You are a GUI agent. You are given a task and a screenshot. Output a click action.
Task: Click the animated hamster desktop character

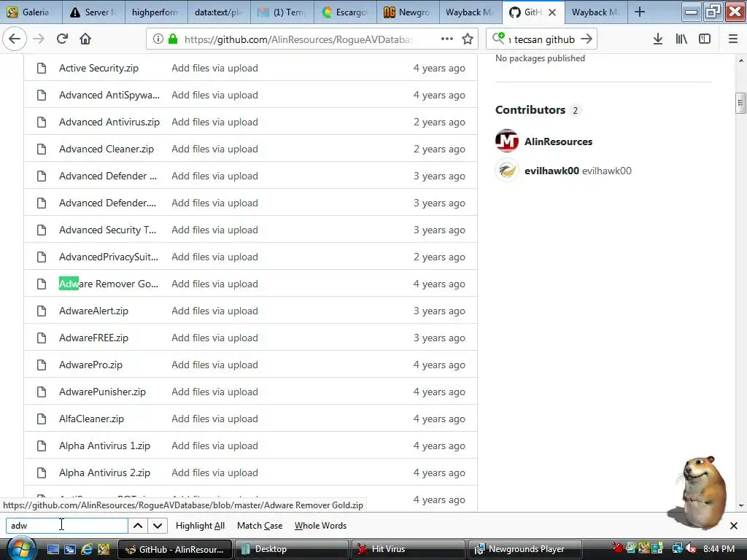tap(700, 493)
